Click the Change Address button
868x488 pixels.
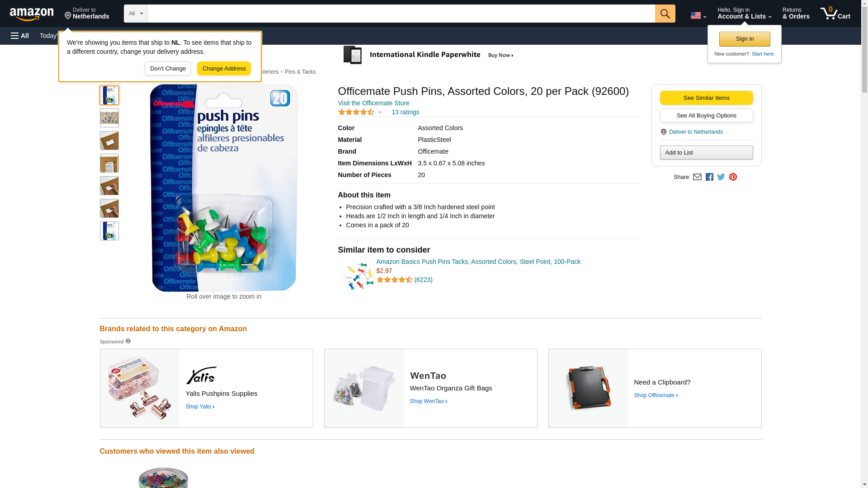pyautogui.click(x=224, y=69)
